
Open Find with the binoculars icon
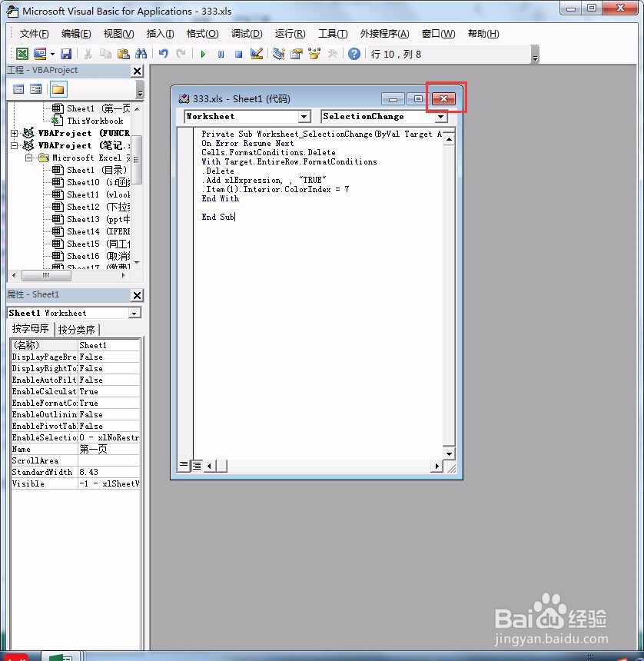pos(141,54)
